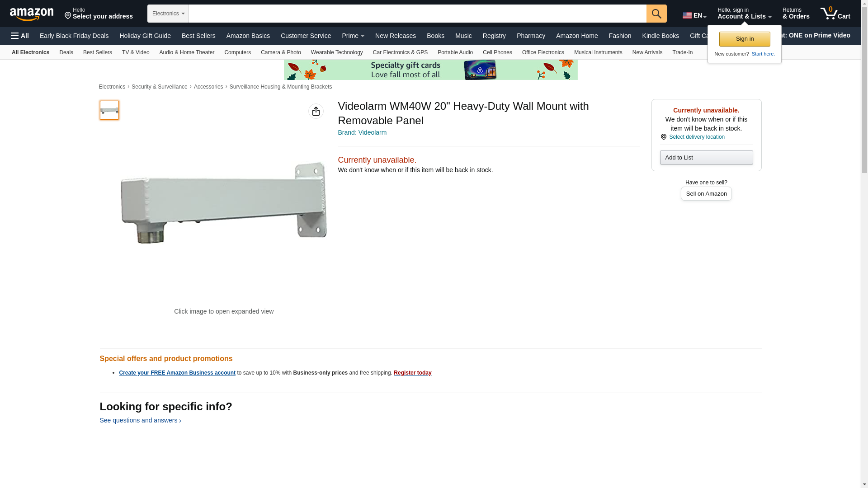Select the wall mount product thumbnail
The width and height of the screenshot is (868, 488).
tap(109, 110)
